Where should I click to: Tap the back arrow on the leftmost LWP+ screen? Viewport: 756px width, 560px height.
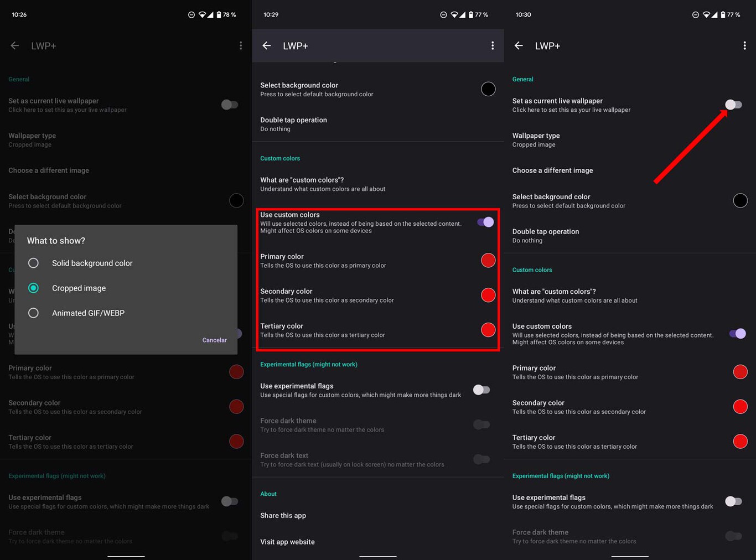click(14, 45)
